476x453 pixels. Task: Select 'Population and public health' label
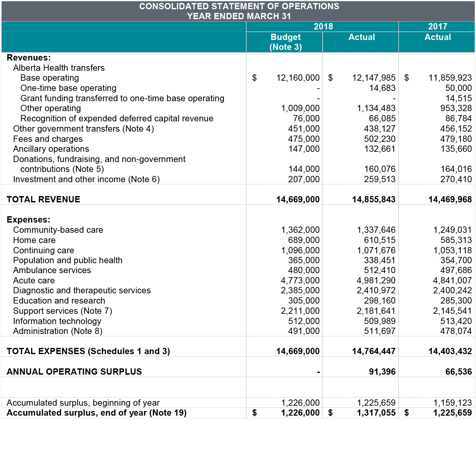click(x=68, y=261)
